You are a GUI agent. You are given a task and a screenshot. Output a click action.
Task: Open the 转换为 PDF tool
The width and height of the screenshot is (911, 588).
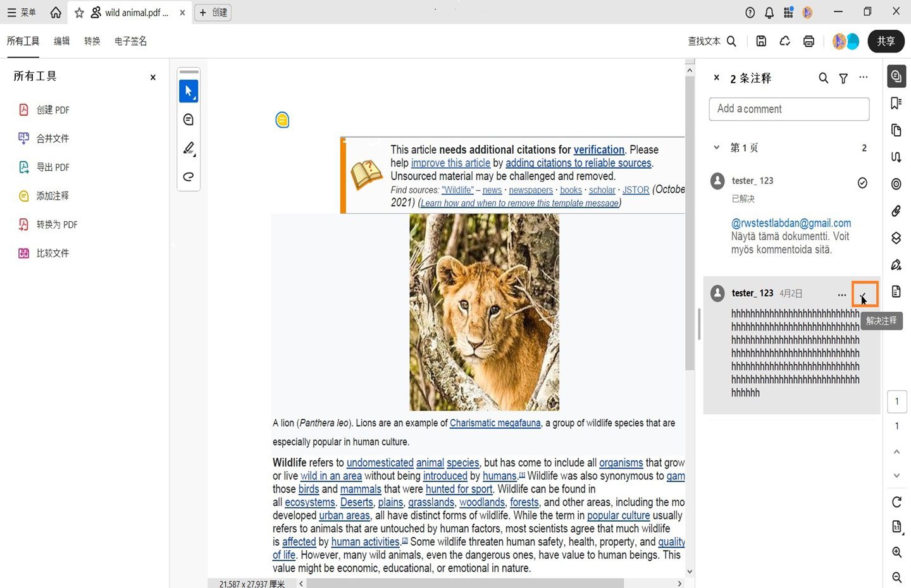48,224
